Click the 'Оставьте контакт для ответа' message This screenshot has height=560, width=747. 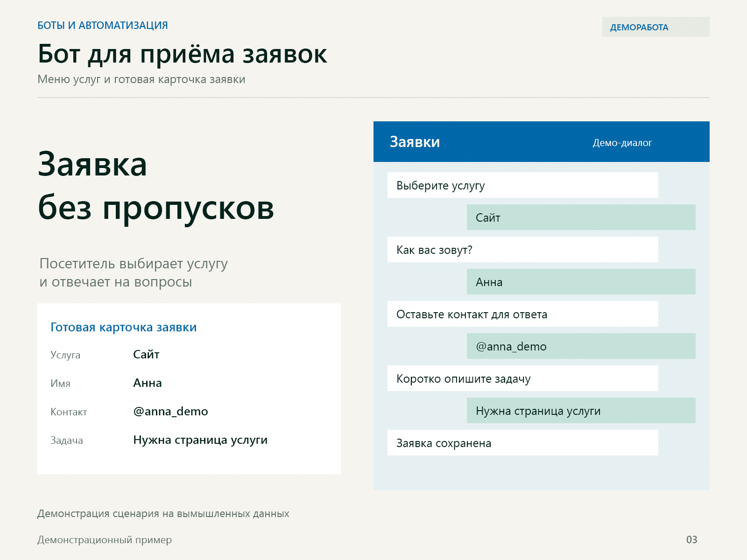click(x=523, y=314)
